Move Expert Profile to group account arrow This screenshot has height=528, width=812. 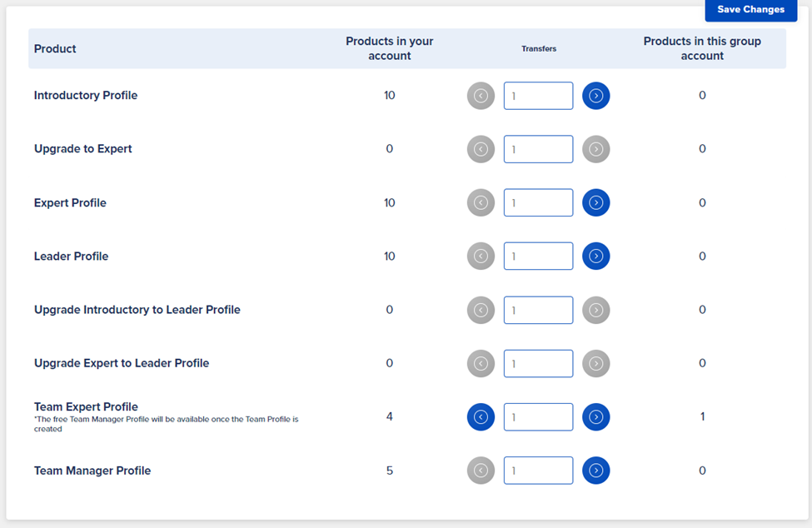coord(595,202)
